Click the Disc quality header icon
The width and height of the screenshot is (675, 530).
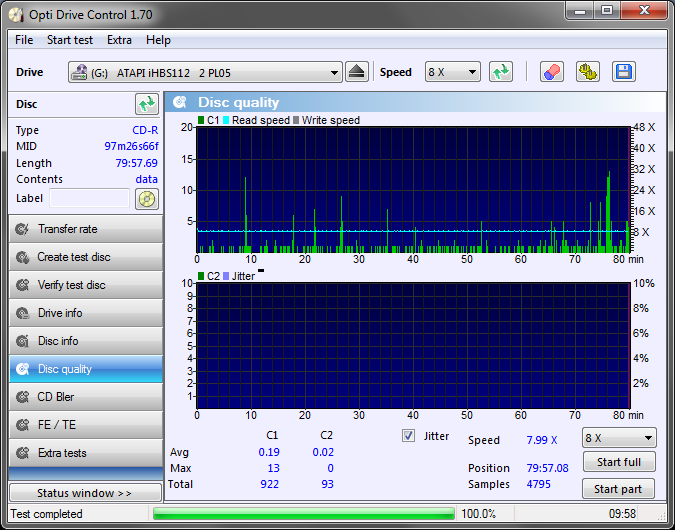click(x=180, y=102)
